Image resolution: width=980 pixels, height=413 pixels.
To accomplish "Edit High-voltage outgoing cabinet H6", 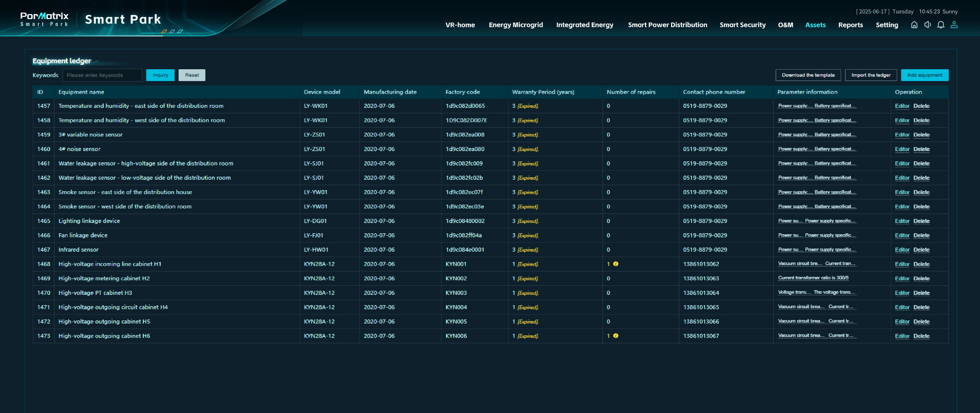I will (x=902, y=336).
